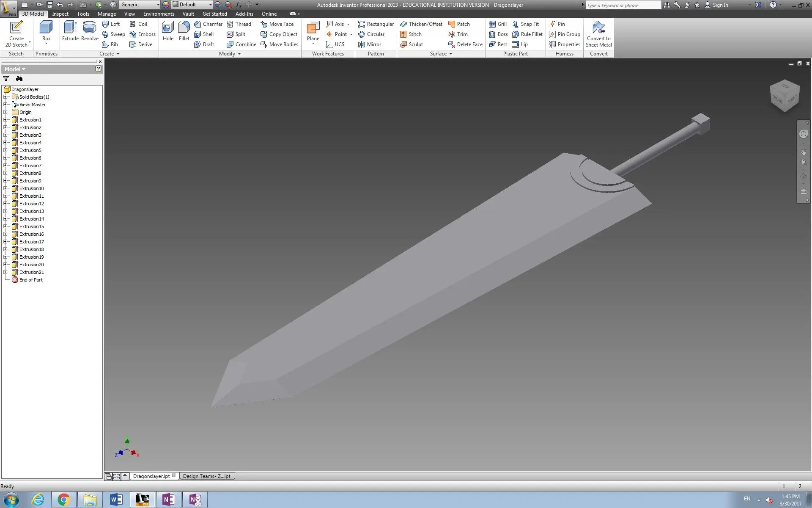Viewport: 812px width, 508px height.
Task: Pick the Grill plastic part tool
Action: tap(498, 24)
